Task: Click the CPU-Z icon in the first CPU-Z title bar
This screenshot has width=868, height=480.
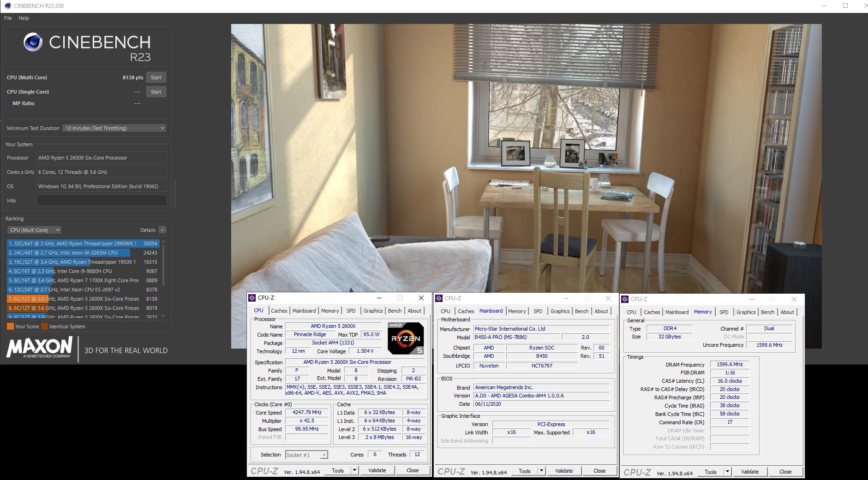Action: pyautogui.click(x=252, y=298)
